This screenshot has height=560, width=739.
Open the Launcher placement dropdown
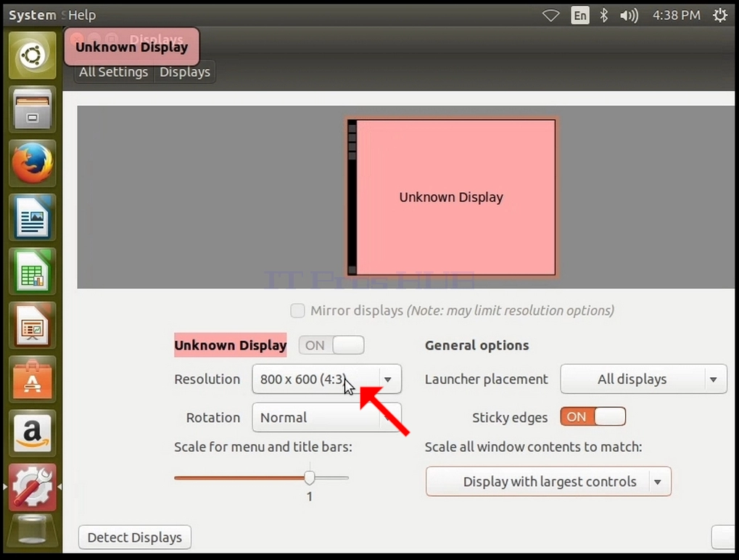[643, 379]
